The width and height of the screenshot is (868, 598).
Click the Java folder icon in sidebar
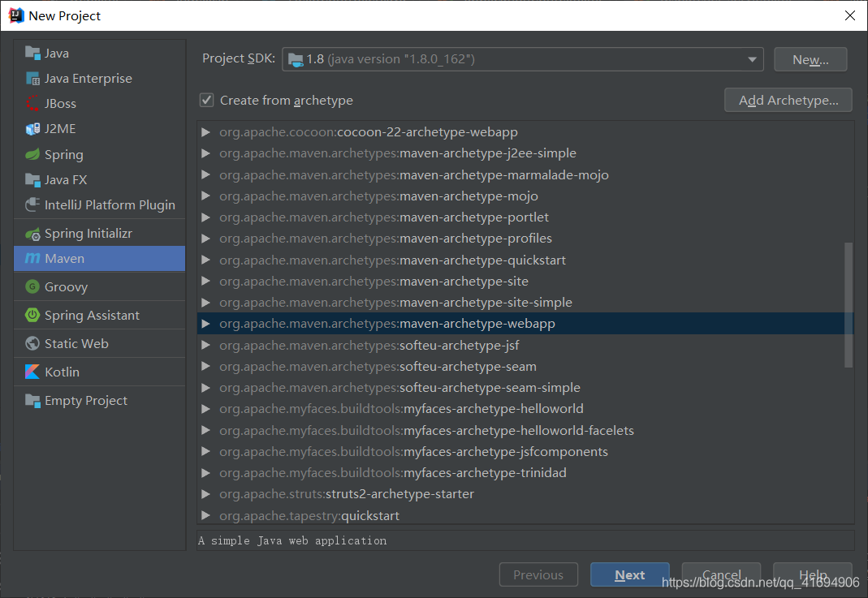pyautogui.click(x=32, y=53)
